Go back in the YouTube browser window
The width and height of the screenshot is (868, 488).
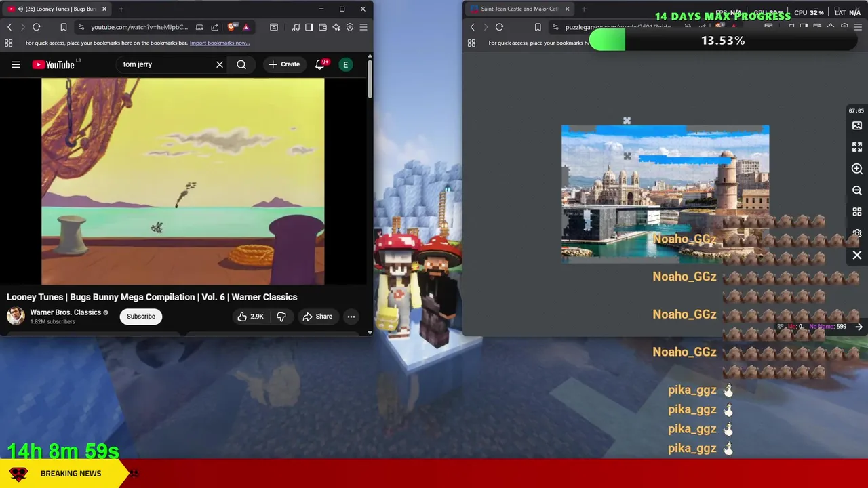point(9,27)
